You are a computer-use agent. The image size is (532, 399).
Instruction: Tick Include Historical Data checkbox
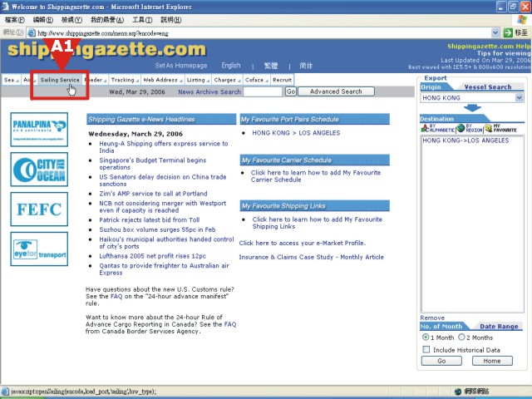pyautogui.click(x=426, y=349)
